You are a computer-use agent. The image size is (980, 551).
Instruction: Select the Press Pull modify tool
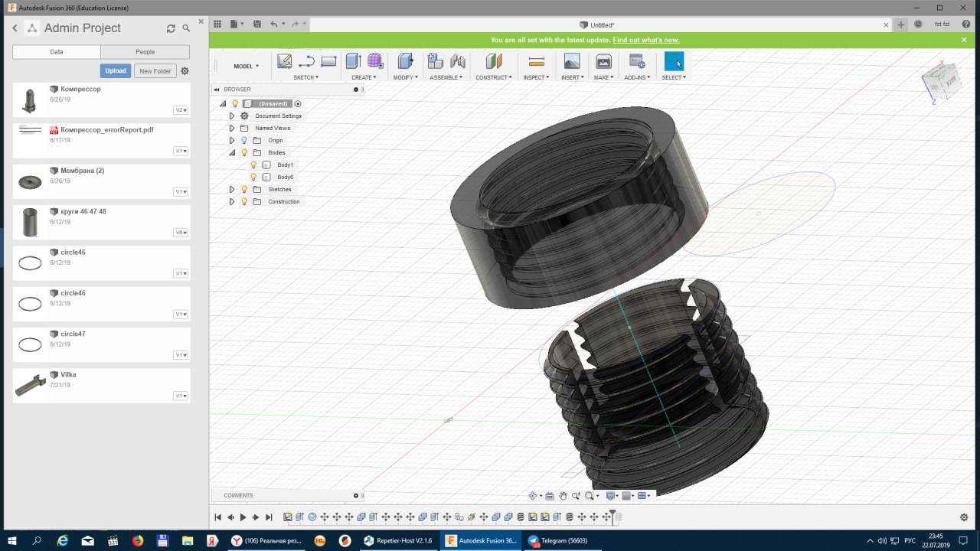tap(405, 61)
